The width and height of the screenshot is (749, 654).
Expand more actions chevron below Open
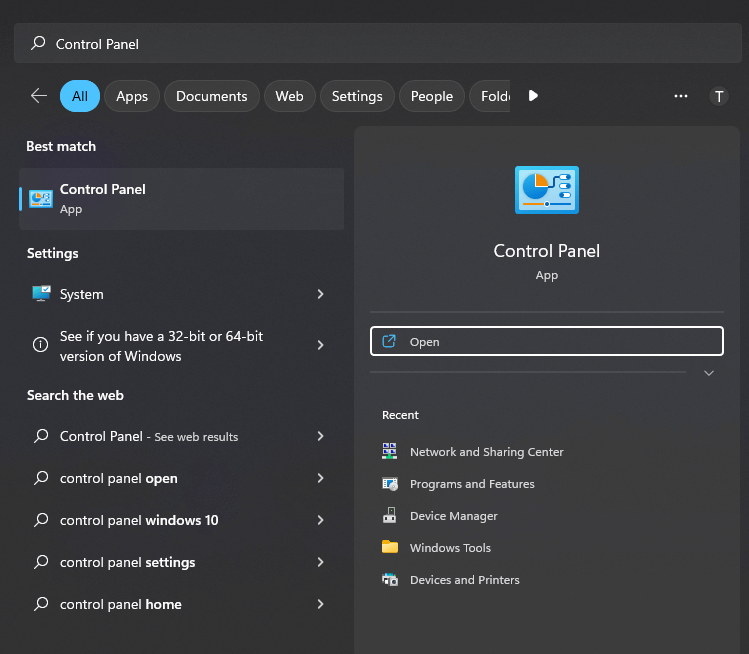point(709,373)
